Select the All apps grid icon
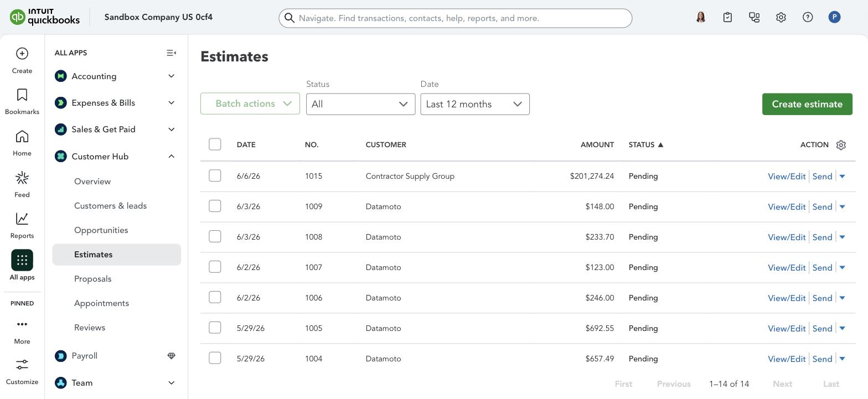This screenshot has width=868, height=399. (x=22, y=260)
